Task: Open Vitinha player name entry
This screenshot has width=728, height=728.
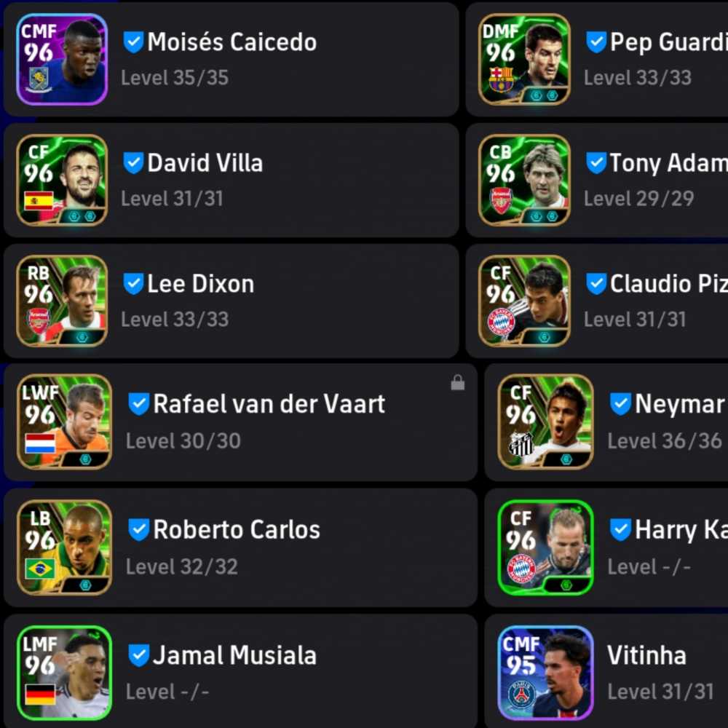Action: pos(646,655)
